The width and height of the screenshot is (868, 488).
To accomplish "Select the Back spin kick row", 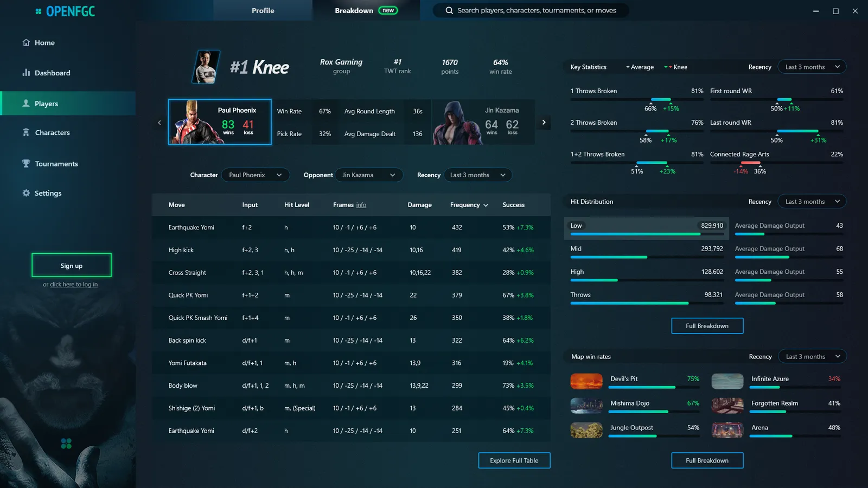I will (x=351, y=341).
